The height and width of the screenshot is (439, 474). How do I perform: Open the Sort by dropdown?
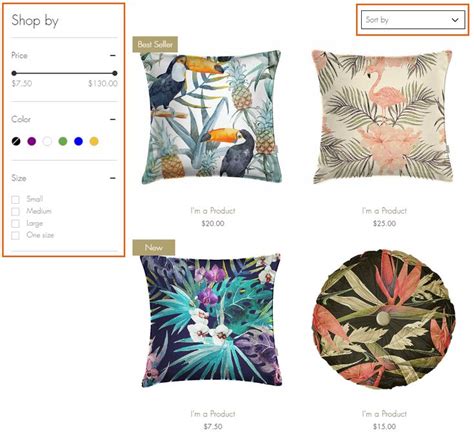click(413, 20)
